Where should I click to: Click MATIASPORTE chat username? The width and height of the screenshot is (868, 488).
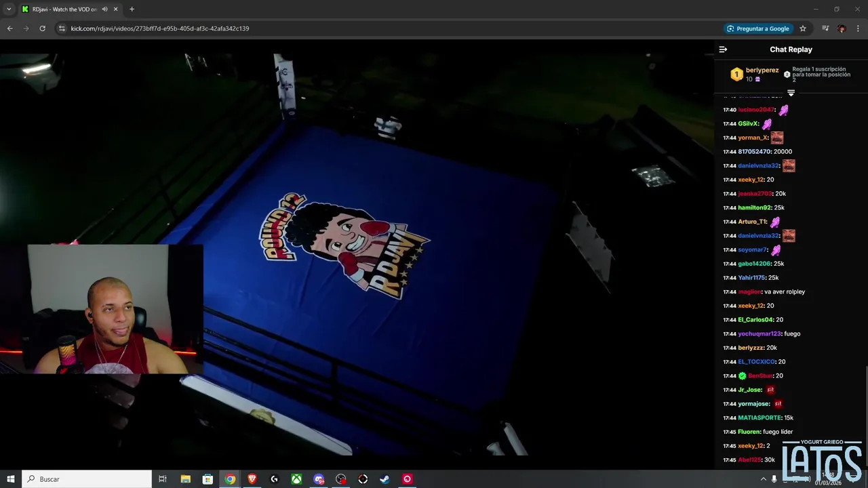759,418
